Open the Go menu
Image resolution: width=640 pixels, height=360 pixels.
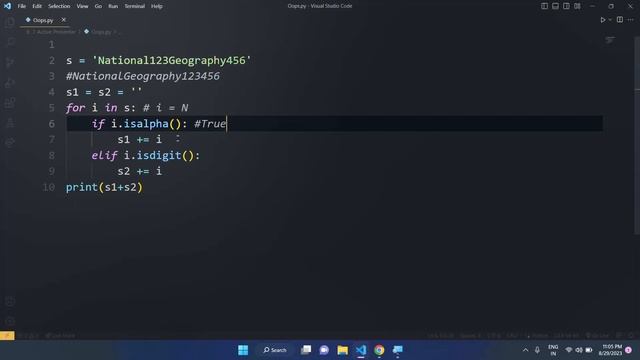pyautogui.click(x=98, y=6)
